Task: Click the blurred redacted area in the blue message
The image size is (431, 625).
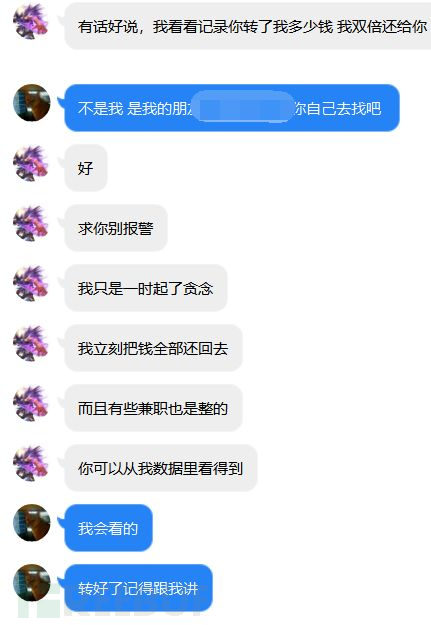Action: pos(243,106)
